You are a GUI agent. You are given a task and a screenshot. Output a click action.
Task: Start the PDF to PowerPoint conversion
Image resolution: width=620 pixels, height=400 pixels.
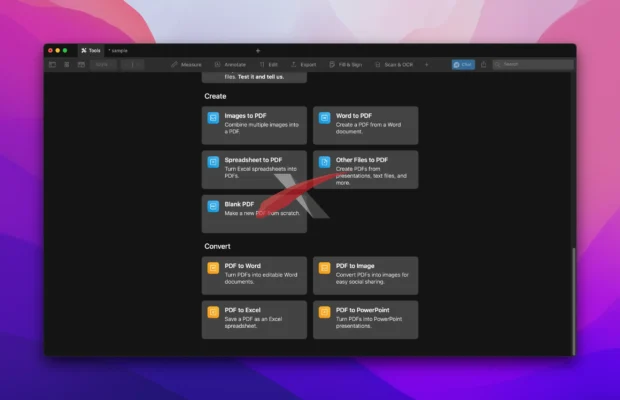coord(365,320)
